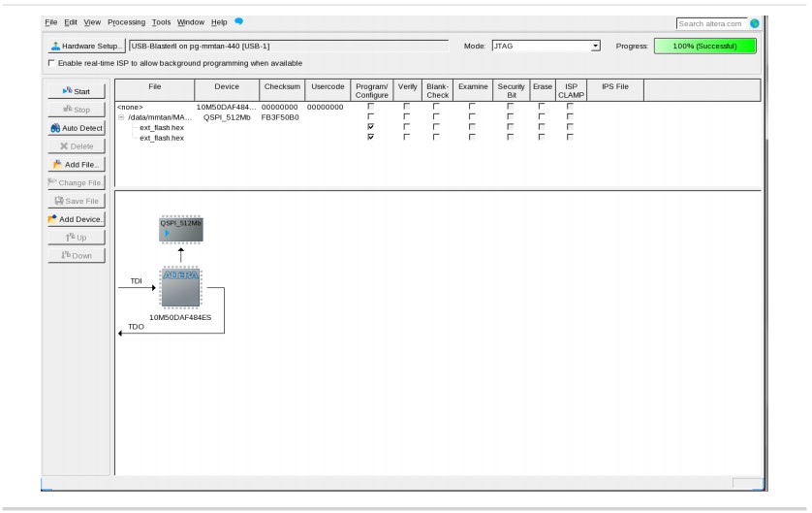Tick Erase for the QSPI_512Mb row
The width and height of the screenshot is (812, 513).
click(x=541, y=117)
